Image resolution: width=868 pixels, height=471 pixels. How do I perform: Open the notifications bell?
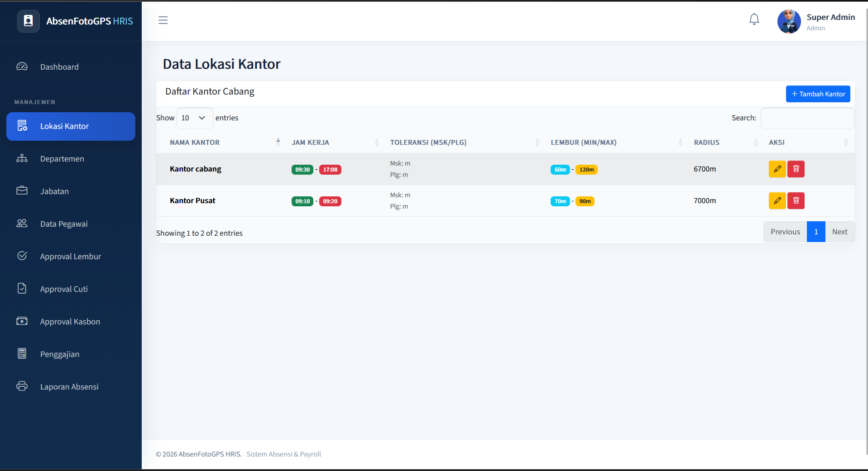click(x=754, y=19)
